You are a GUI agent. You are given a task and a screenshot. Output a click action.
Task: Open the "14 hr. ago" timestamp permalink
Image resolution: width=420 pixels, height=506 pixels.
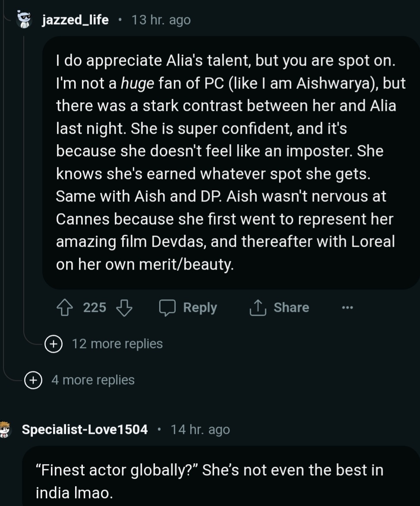(200, 430)
